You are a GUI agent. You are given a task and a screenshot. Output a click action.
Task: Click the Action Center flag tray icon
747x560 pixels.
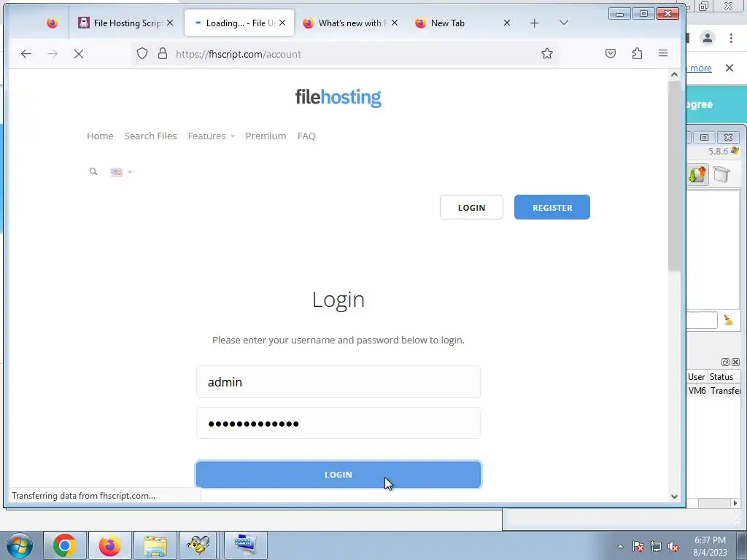tap(638, 547)
